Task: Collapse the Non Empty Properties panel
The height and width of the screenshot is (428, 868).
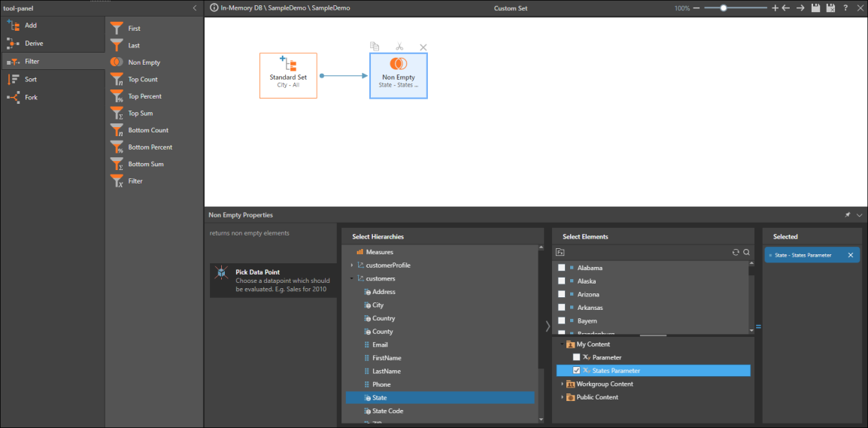Action: tap(859, 215)
